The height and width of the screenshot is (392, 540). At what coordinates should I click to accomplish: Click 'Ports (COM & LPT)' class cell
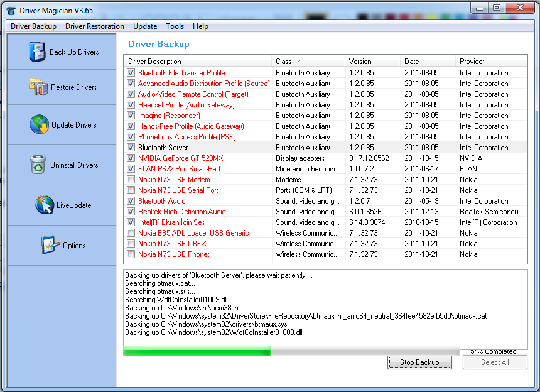[x=303, y=190]
